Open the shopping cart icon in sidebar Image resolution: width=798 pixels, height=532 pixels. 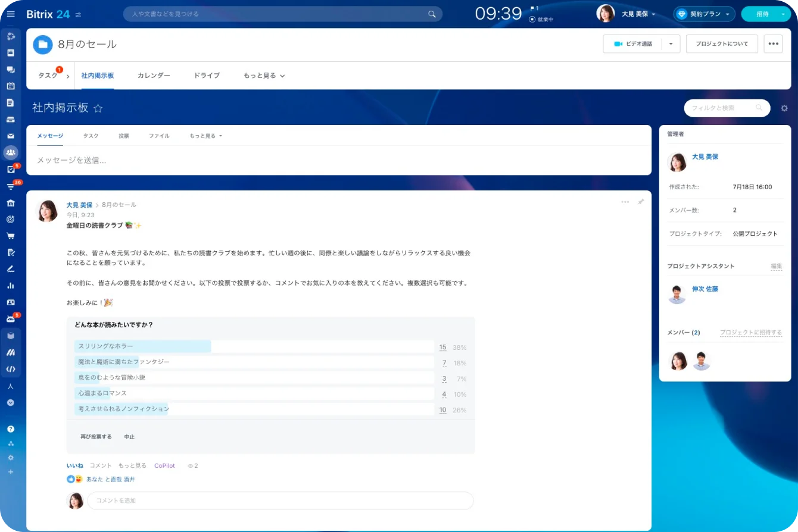click(x=11, y=236)
